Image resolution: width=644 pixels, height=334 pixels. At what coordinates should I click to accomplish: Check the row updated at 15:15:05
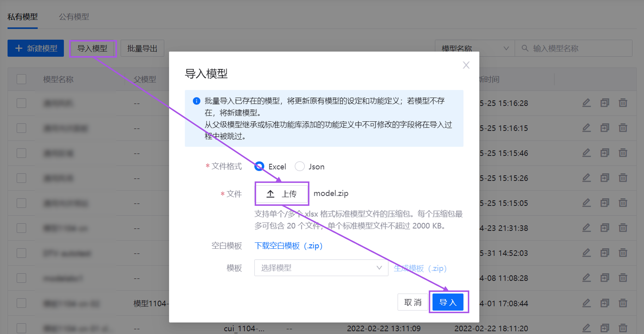(x=21, y=203)
